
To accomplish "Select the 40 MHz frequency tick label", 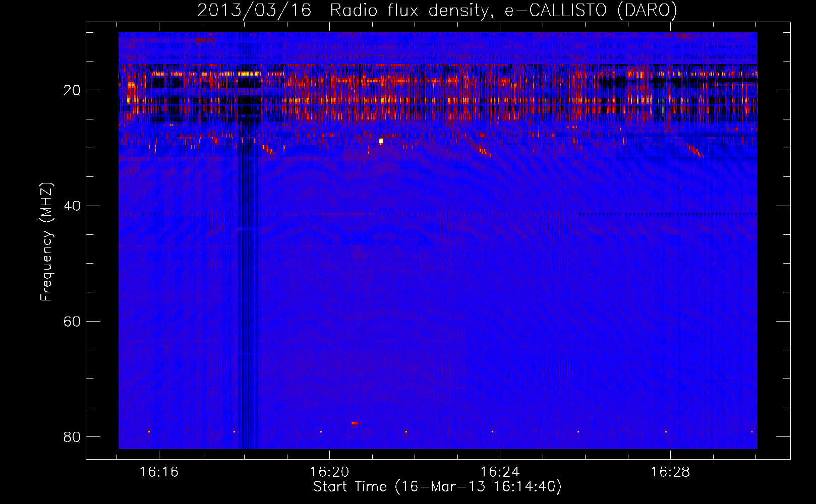I will [x=72, y=206].
